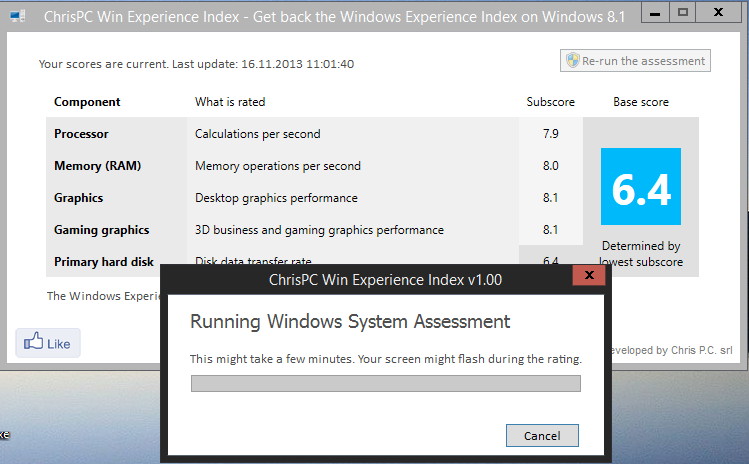Click the Re-run the assessment button
Image resolution: width=749 pixels, height=464 pixels.
[x=635, y=61]
